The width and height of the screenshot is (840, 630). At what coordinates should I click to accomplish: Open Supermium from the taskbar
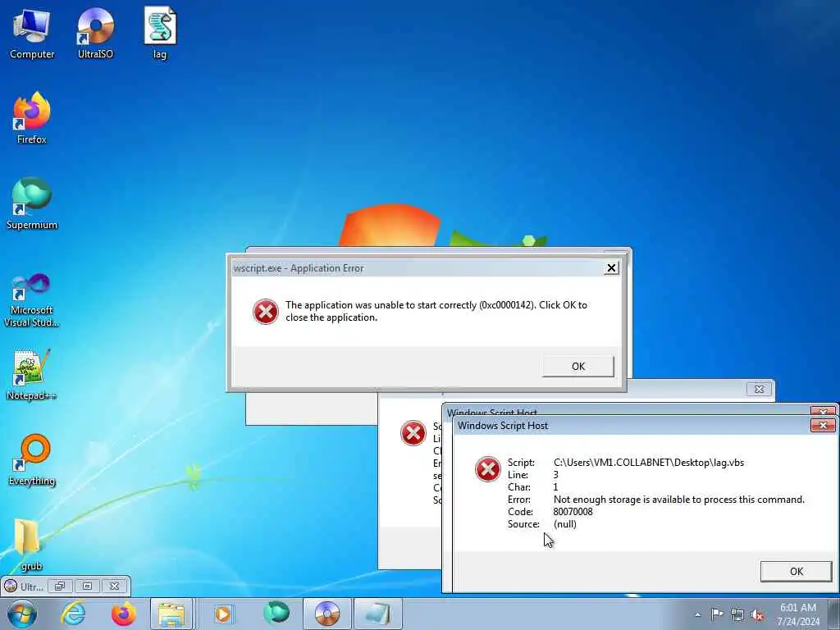click(x=276, y=614)
